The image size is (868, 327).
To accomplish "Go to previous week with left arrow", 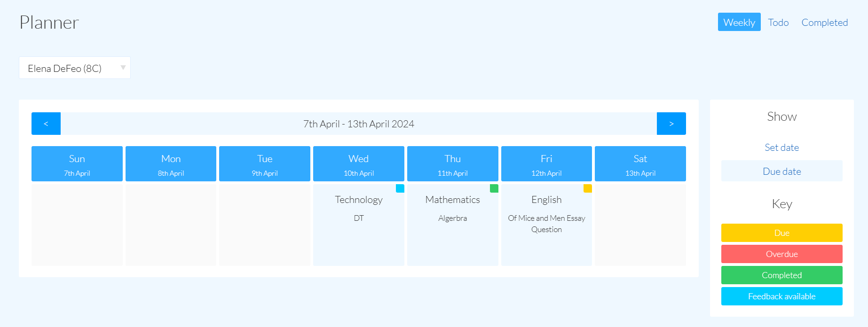I will (x=46, y=124).
